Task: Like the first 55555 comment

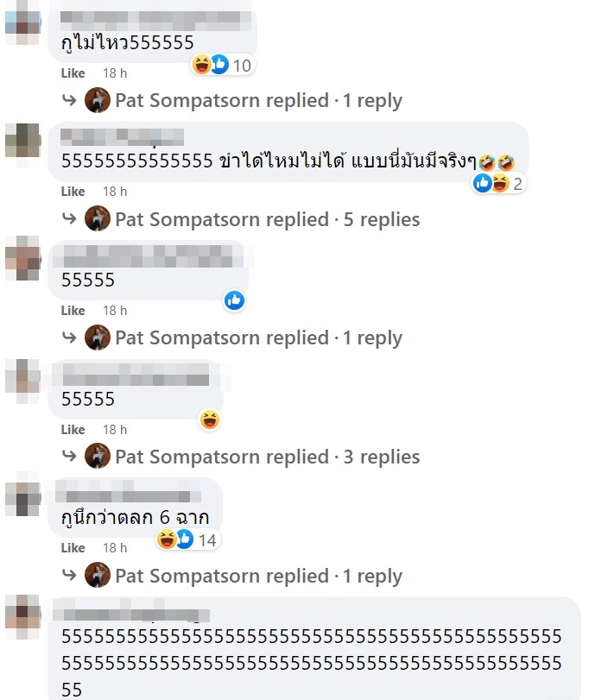Action: 73,310
